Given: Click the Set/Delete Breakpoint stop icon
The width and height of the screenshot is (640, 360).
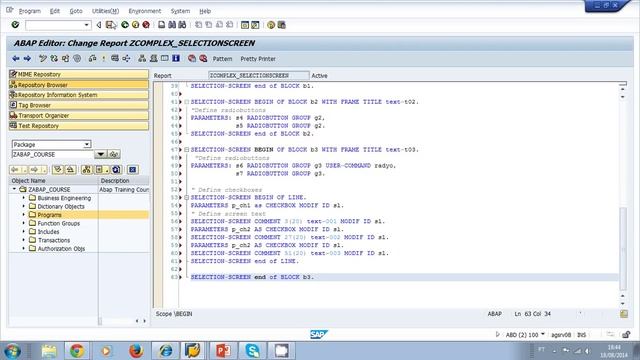Looking at the screenshot, I should point(192,59).
